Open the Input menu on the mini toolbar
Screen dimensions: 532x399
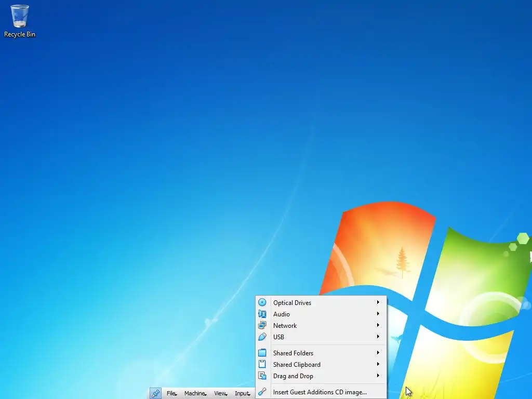243,394
